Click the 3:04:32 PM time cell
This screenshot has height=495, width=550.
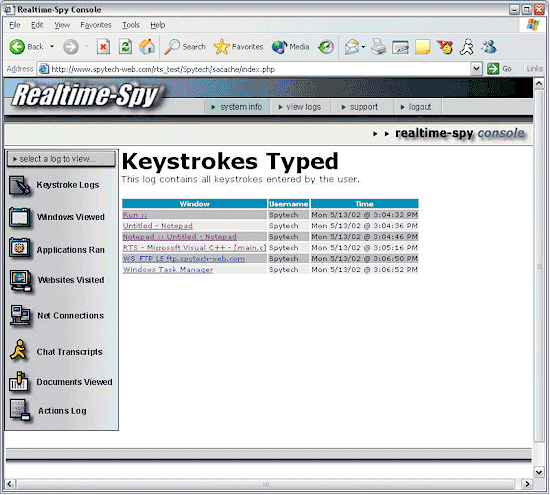364,215
